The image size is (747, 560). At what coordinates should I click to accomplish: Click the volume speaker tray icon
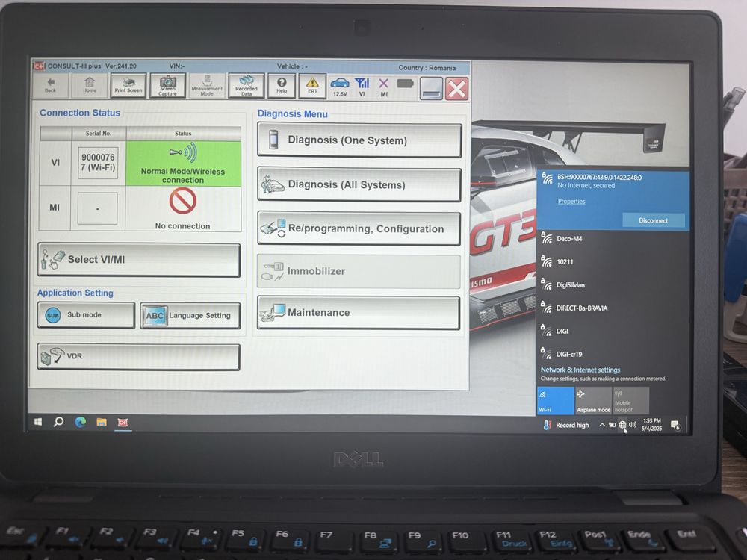[632, 424]
